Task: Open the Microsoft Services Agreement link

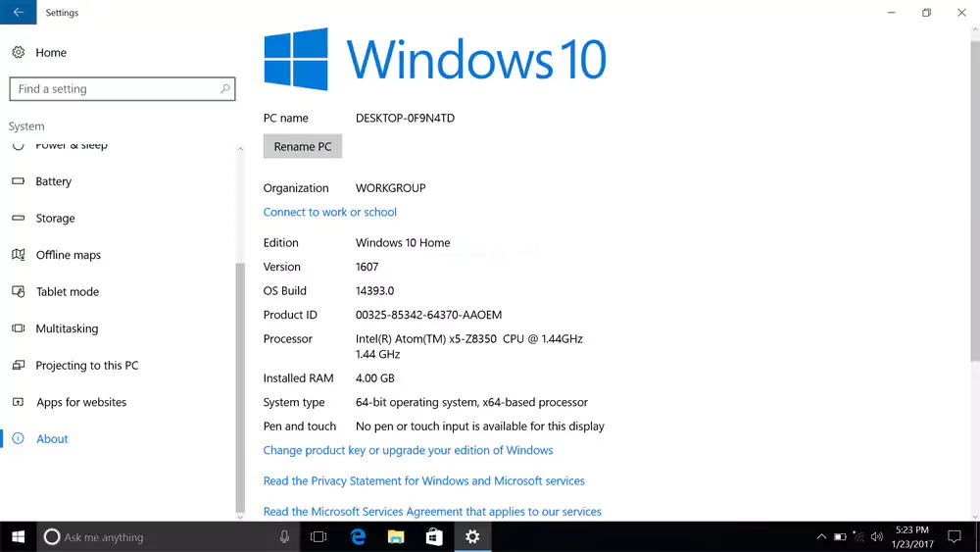Action: tap(432, 511)
